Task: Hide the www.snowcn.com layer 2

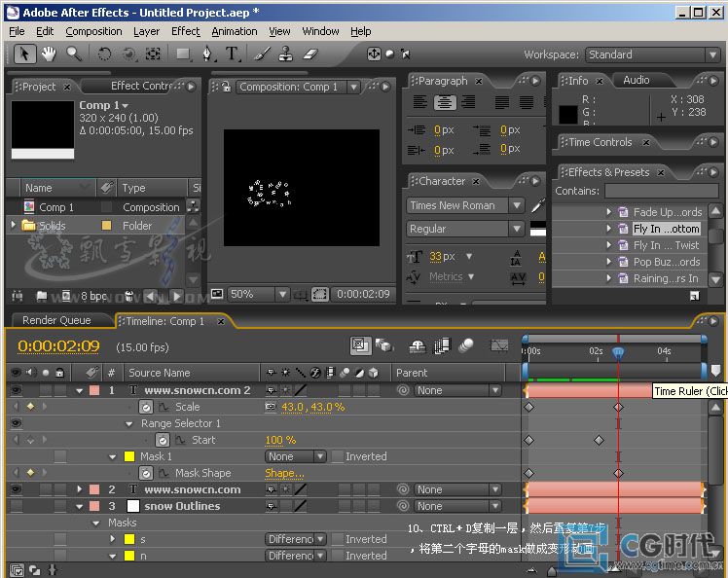Action: coord(17,489)
